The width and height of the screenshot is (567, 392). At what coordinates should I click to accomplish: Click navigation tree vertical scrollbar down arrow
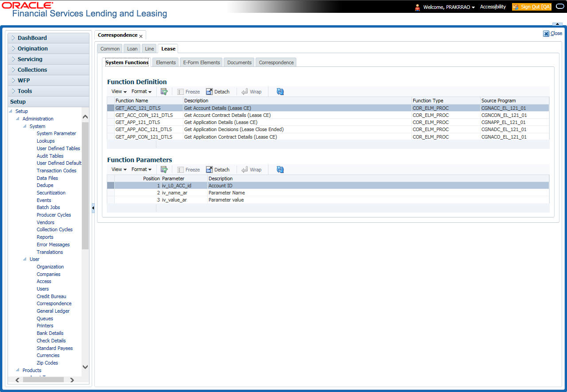tap(85, 367)
